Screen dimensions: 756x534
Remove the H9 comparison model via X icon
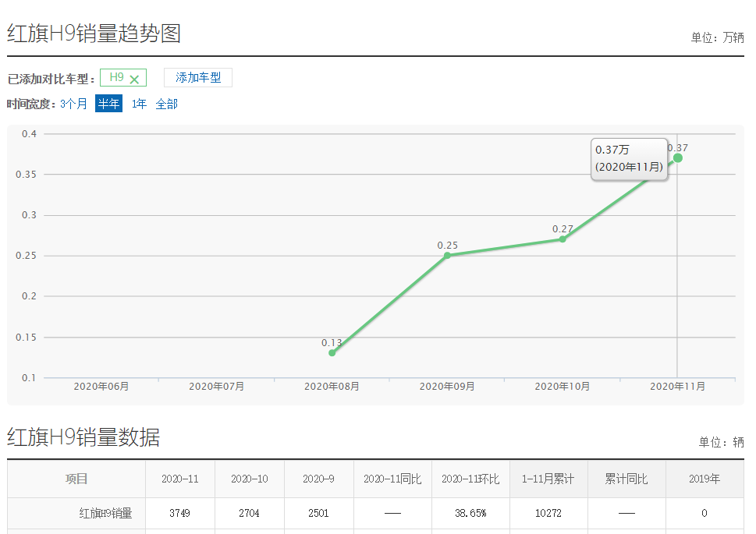[x=134, y=80]
